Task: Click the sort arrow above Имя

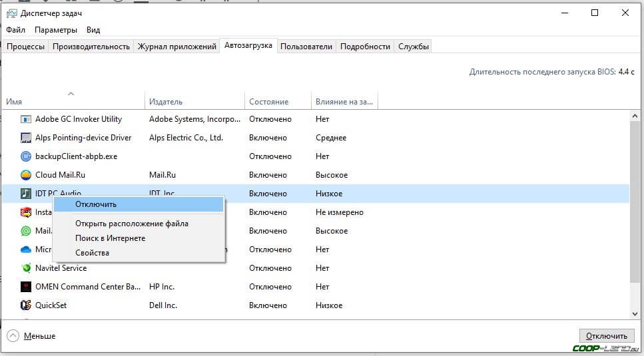Action: coord(71,94)
